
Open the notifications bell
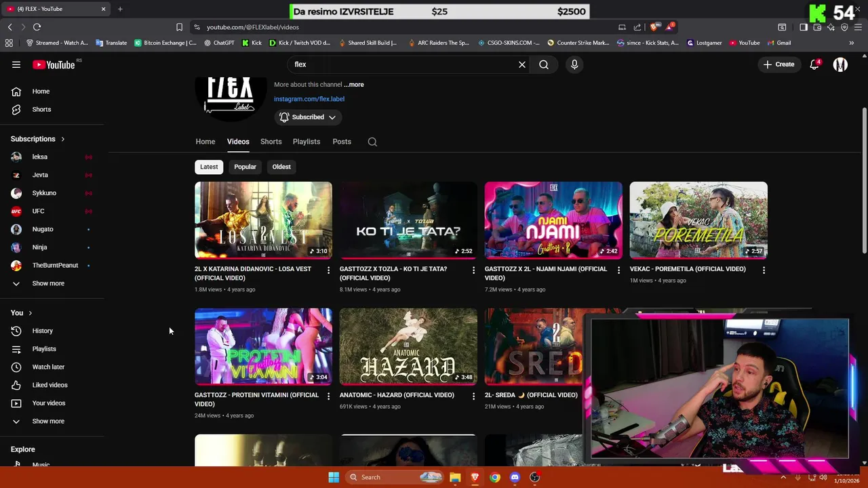click(x=814, y=64)
